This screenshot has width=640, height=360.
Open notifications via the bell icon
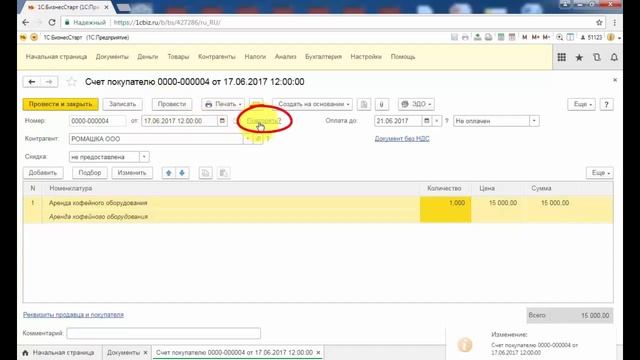tap(614, 58)
